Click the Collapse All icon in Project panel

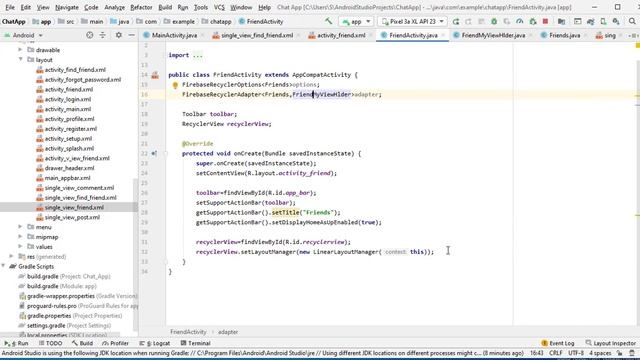[x=102, y=36]
